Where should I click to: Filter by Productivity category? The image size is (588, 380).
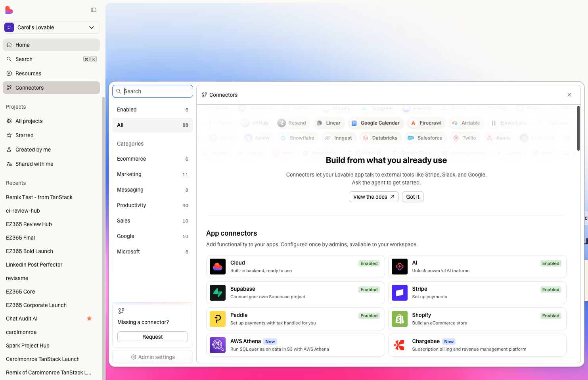click(x=153, y=205)
